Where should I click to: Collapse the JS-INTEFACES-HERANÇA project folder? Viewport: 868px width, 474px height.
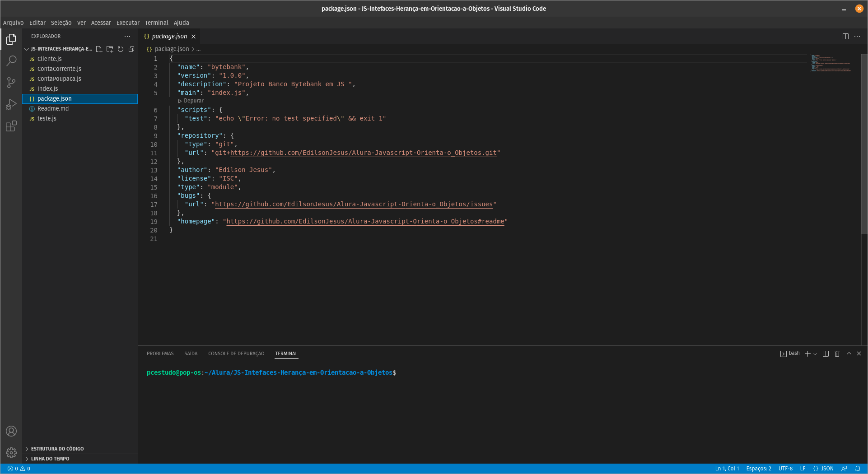point(59,49)
